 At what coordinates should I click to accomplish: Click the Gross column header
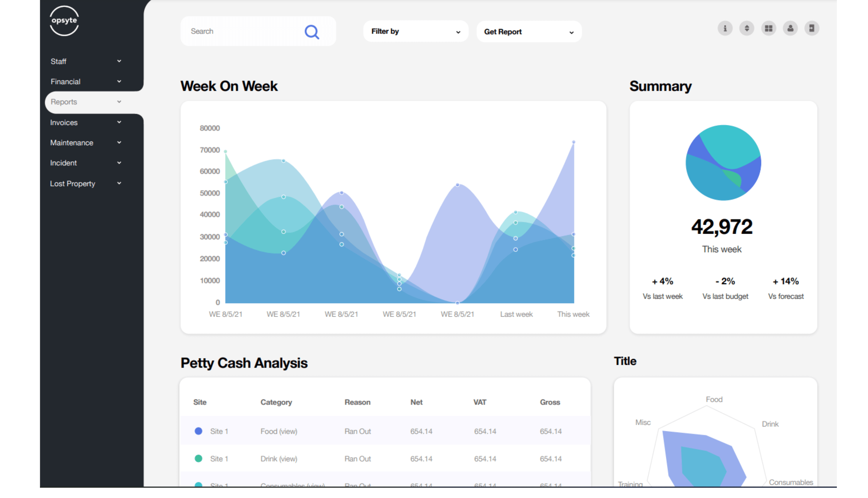(x=550, y=402)
